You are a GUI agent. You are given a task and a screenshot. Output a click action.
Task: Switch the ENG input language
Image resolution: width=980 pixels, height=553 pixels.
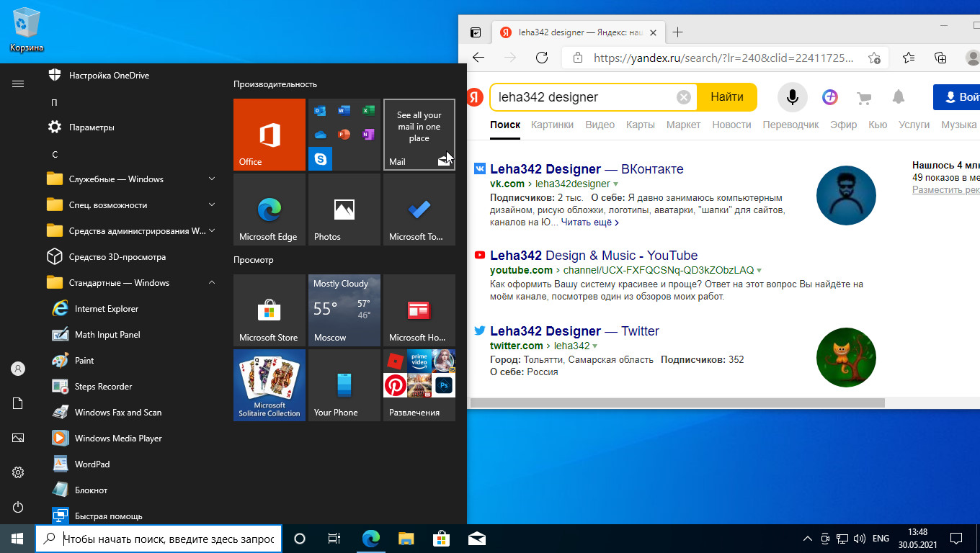(881, 539)
